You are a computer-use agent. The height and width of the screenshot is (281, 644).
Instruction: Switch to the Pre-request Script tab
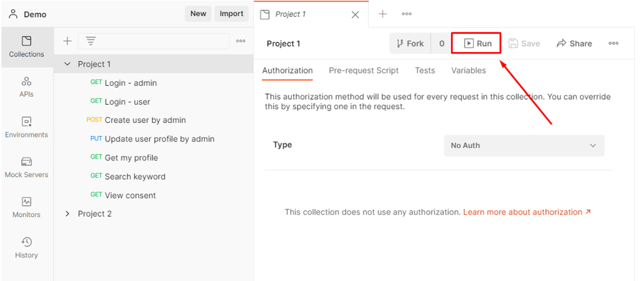363,70
